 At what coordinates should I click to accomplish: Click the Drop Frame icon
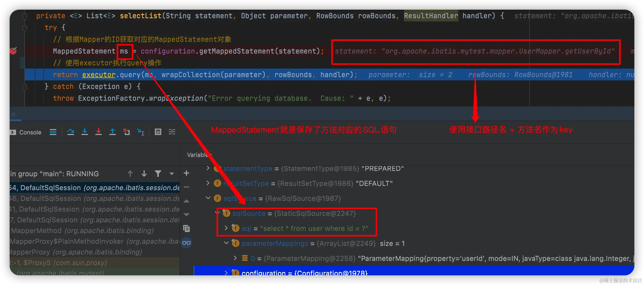pyautogui.click(x=126, y=132)
